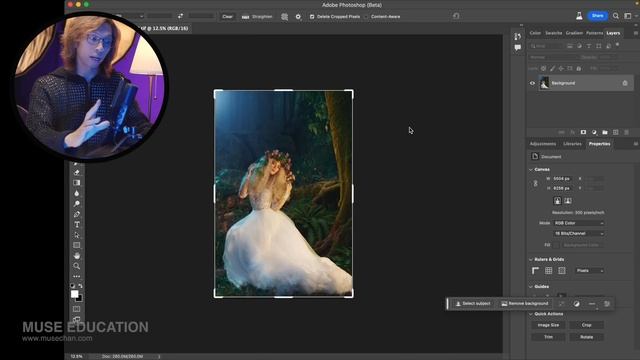The image size is (640, 360).
Task: Set portrait canvas orientation
Action: [x=558, y=201]
